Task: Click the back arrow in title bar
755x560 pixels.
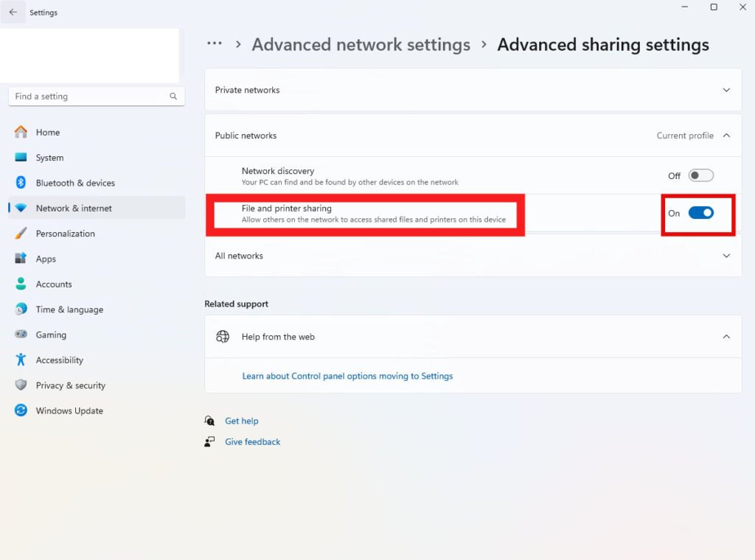Action: tap(13, 13)
